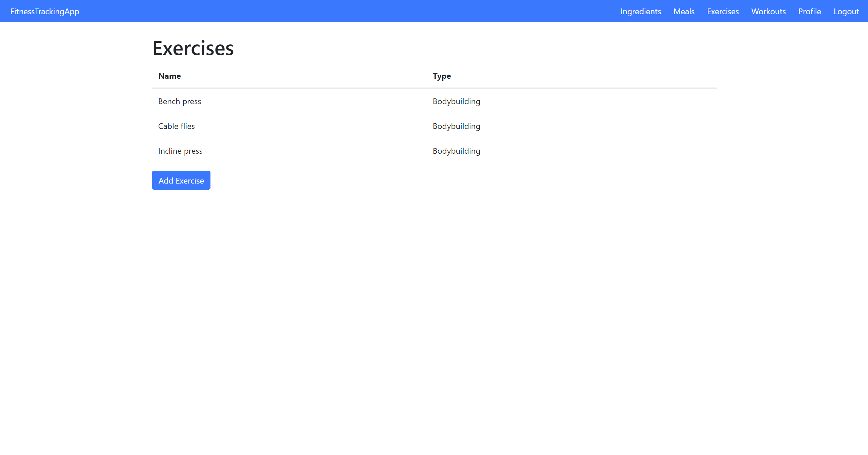Click the Type column header

click(x=442, y=76)
